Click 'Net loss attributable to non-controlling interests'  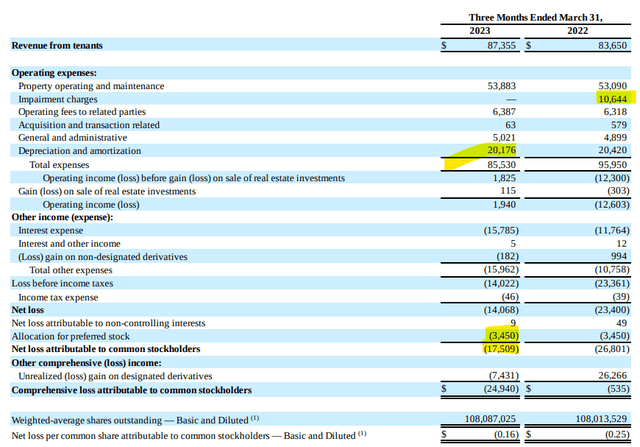(108, 323)
